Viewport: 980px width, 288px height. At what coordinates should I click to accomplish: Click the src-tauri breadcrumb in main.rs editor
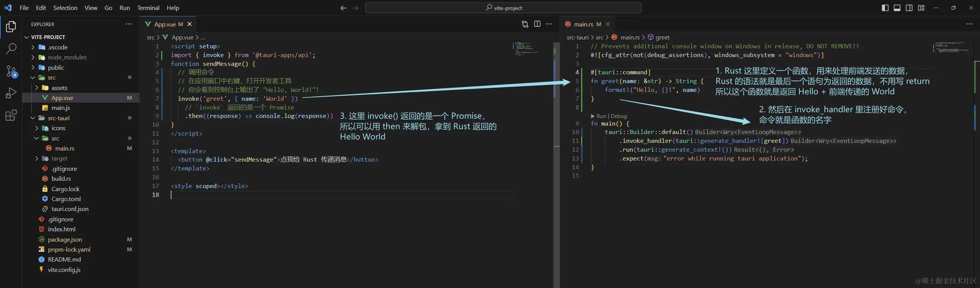578,37
